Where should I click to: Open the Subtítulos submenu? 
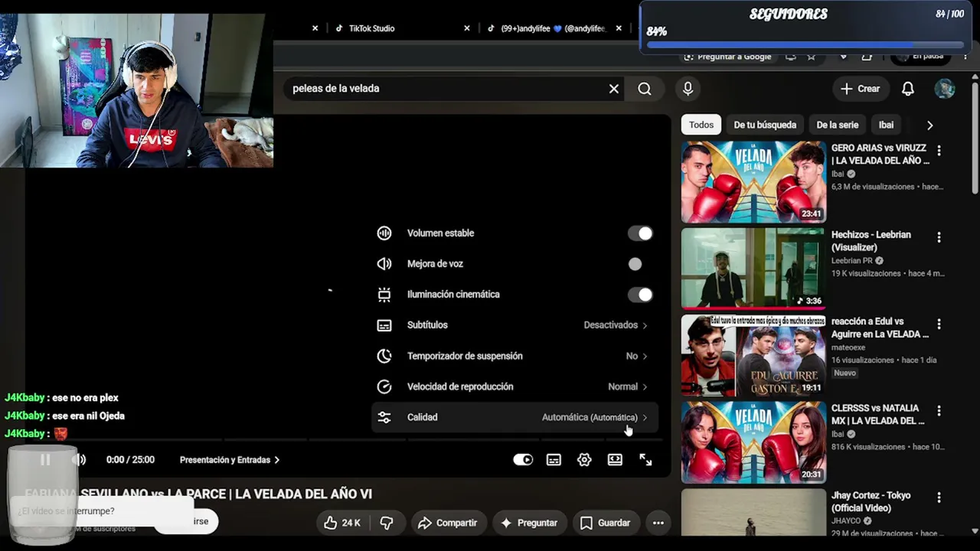point(514,325)
